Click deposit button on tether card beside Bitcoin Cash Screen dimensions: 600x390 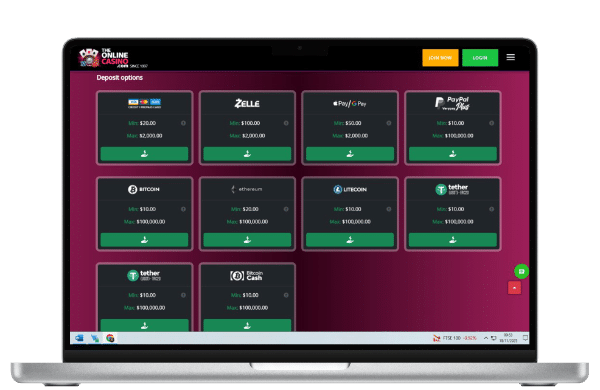click(x=144, y=325)
